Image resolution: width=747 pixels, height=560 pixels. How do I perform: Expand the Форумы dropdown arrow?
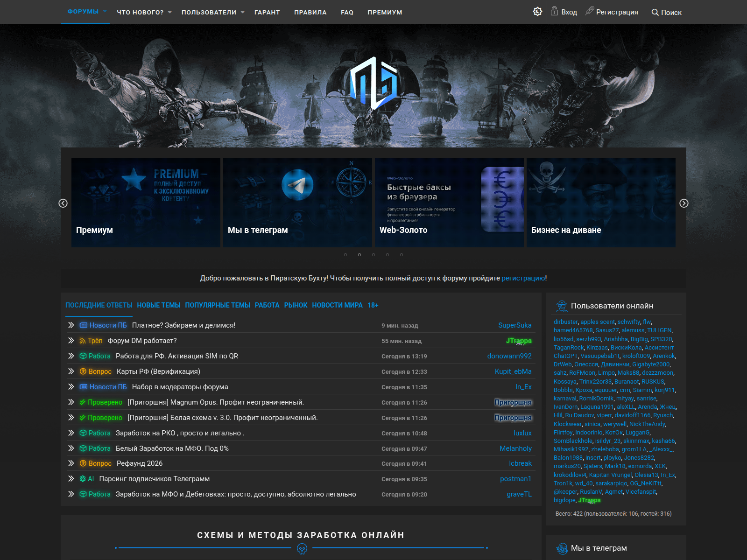105,11
